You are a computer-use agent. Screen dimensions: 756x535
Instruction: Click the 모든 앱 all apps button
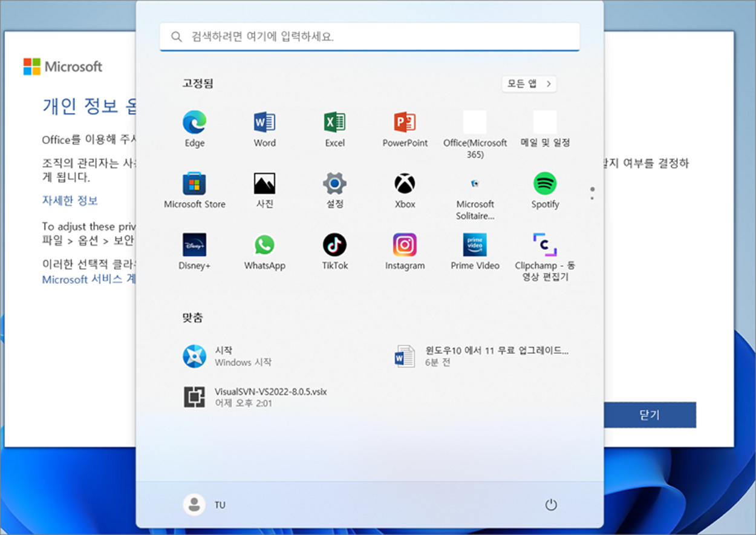click(x=529, y=84)
